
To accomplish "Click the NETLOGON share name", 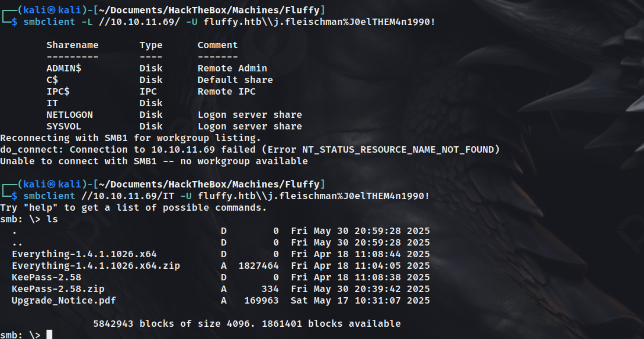I will (x=69, y=115).
